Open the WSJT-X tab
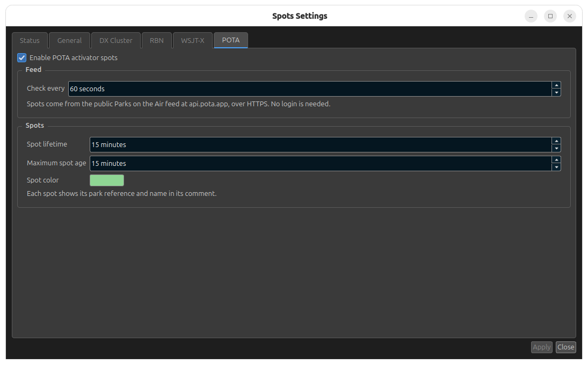 click(193, 40)
